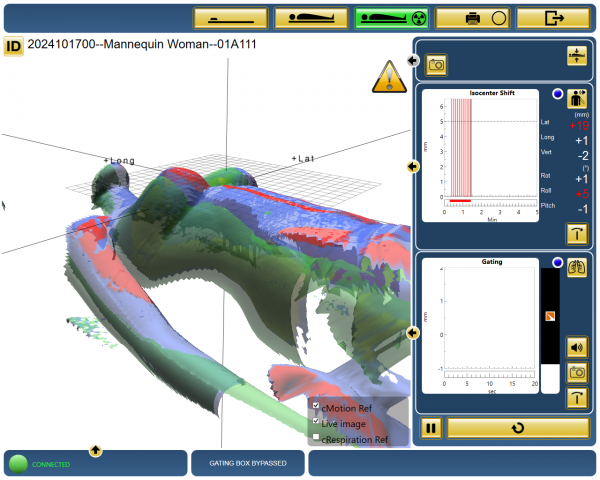Select the Pitch value -1

pos(583,209)
